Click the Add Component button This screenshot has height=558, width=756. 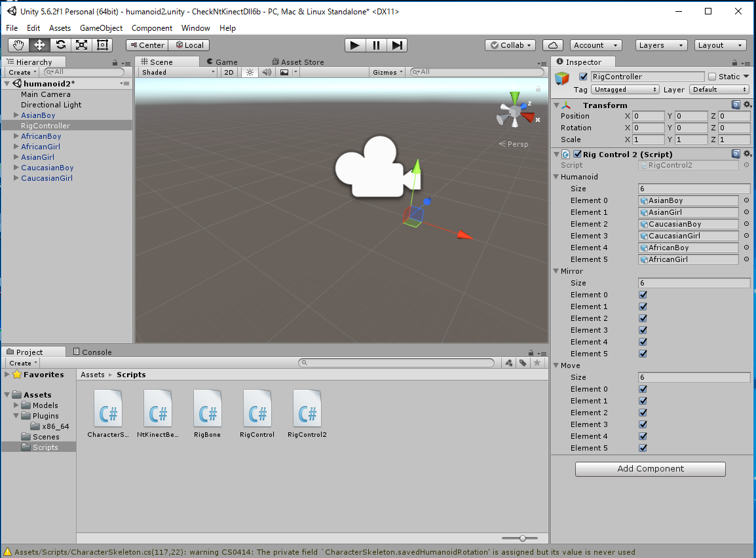pos(650,469)
